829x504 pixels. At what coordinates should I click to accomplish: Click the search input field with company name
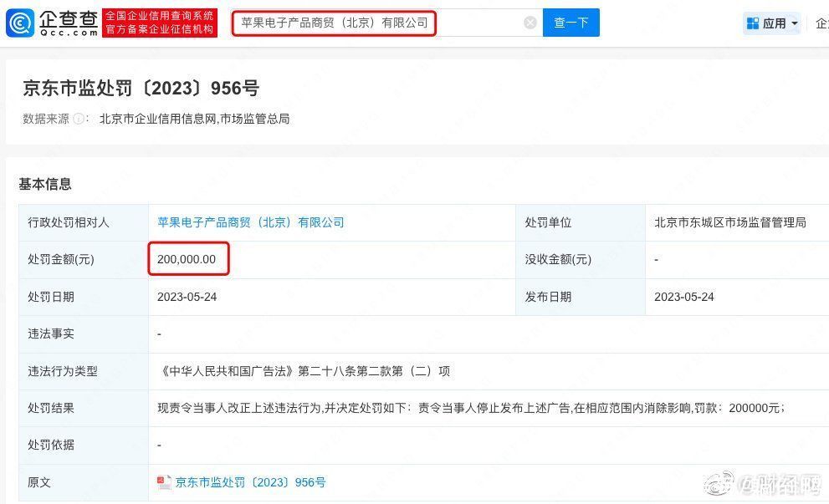(x=387, y=23)
